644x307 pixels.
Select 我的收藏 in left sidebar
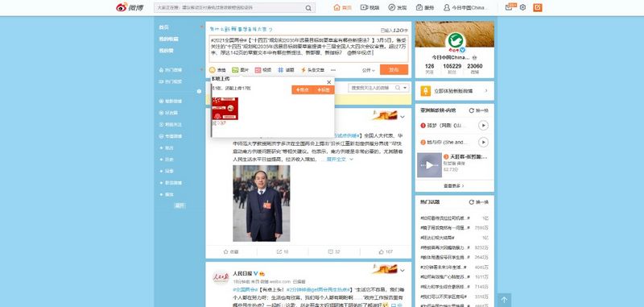pos(169,39)
